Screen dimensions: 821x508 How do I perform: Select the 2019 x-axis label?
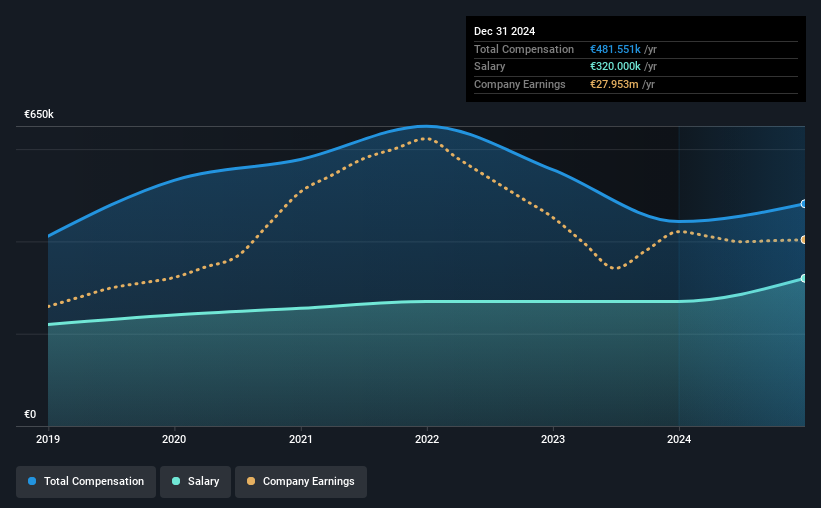point(48,439)
